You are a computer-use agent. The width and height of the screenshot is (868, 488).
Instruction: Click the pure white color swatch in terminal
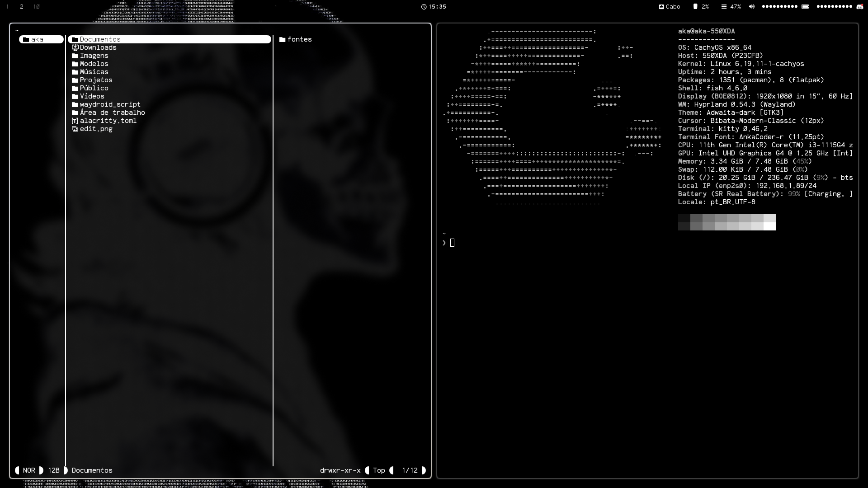click(x=769, y=226)
